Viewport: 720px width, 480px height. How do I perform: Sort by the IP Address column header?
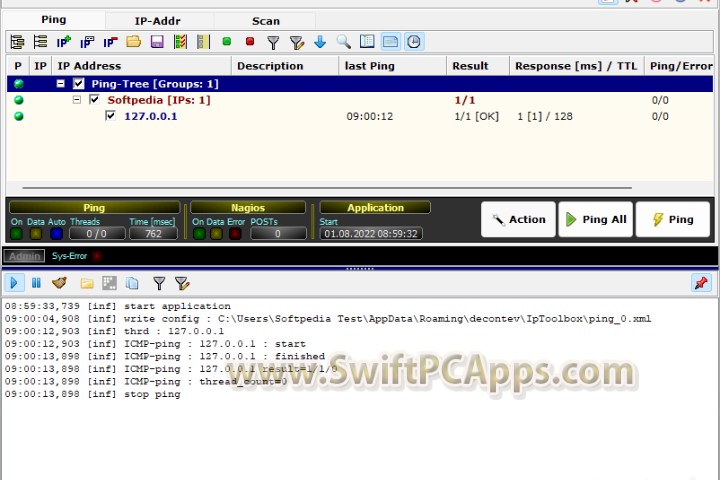tap(141, 66)
